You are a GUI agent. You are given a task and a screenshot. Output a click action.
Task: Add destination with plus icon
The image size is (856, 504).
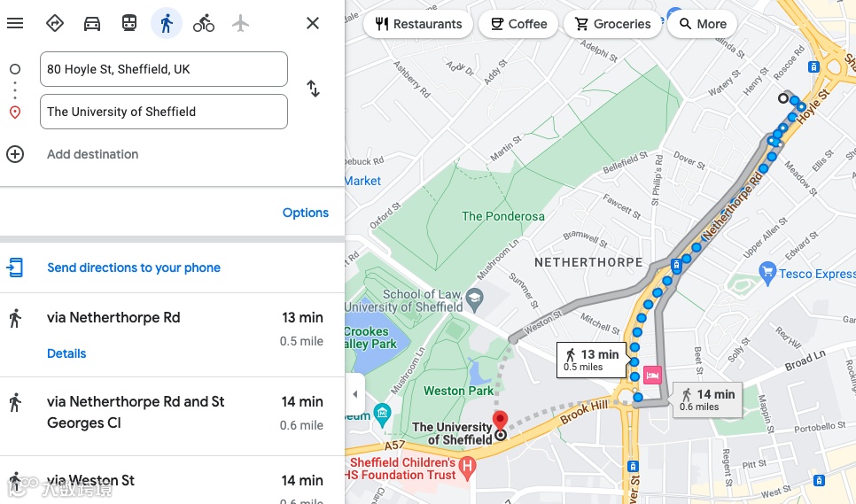point(15,154)
